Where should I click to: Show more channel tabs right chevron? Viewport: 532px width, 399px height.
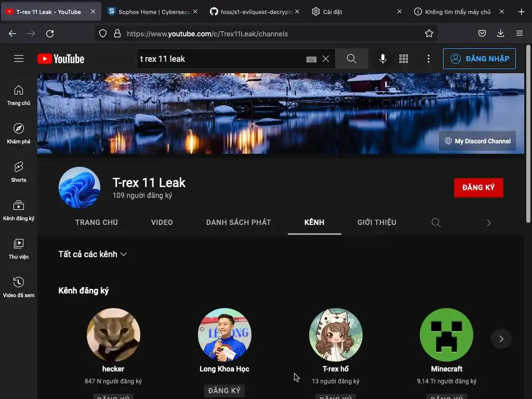pyautogui.click(x=488, y=223)
